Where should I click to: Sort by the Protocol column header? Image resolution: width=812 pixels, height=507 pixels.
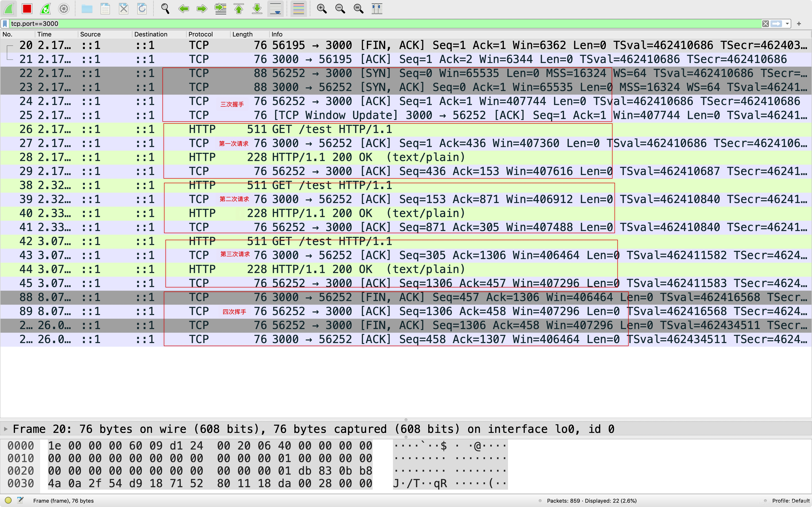pos(200,34)
